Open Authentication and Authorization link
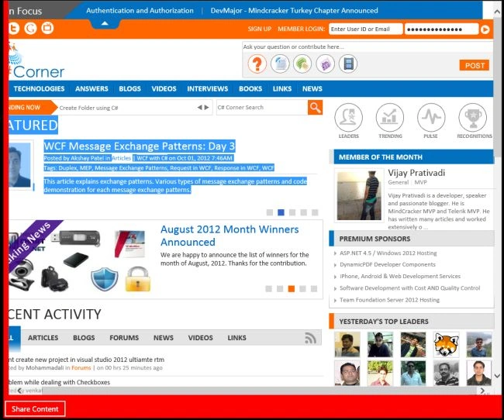The width and height of the screenshot is (504, 420). pyautogui.click(x=140, y=11)
